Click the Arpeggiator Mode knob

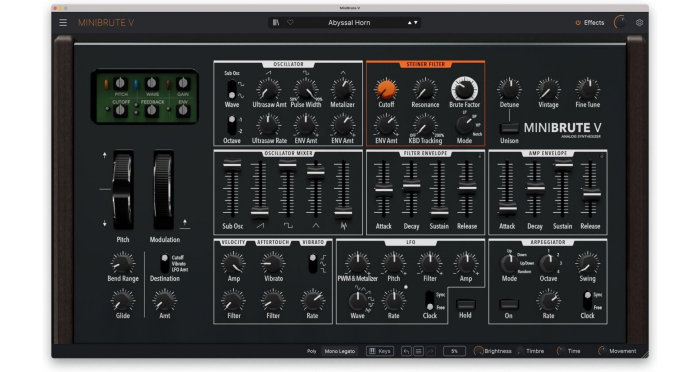pyautogui.click(x=509, y=264)
